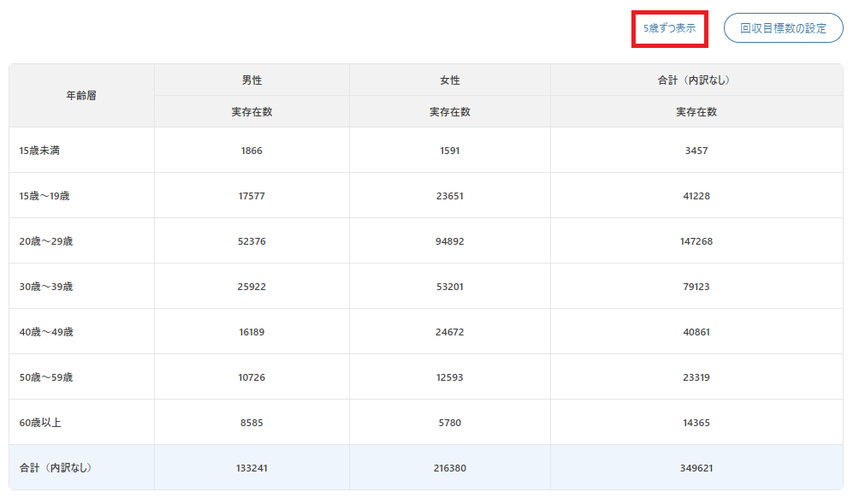This screenshot has height=504, width=859.
Task: Click the 5歳ずつ表示 link
Action: pyautogui.click(x=669, y=28)
